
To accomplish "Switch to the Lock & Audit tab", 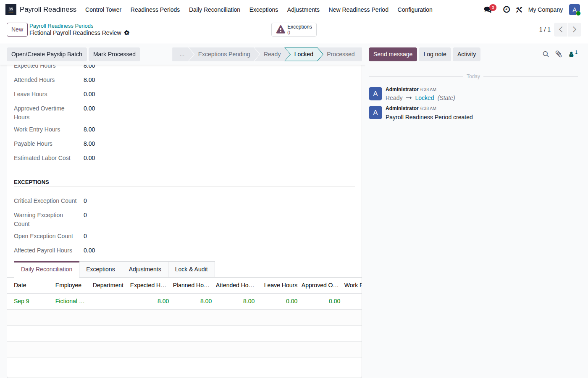I will (192, 269).
